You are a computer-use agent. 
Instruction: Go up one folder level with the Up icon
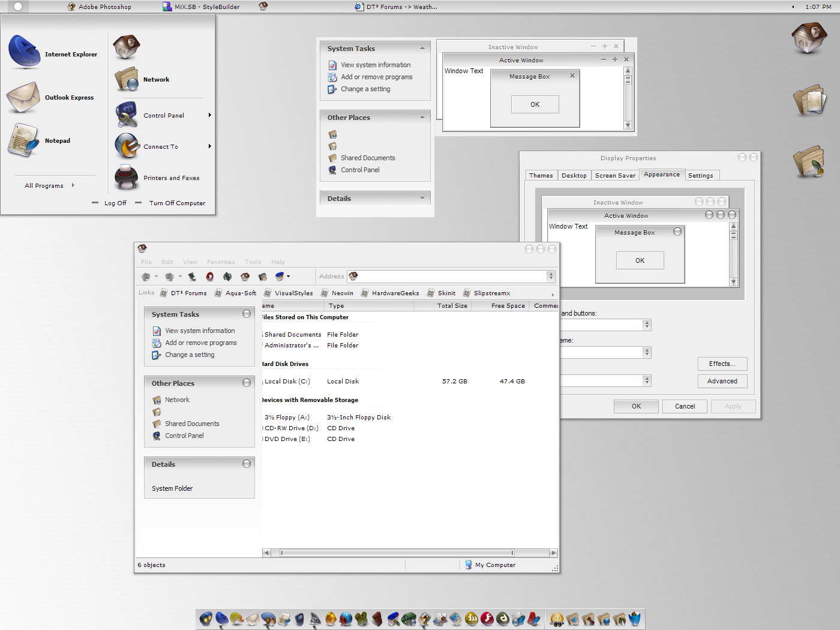tap(192, 277)
